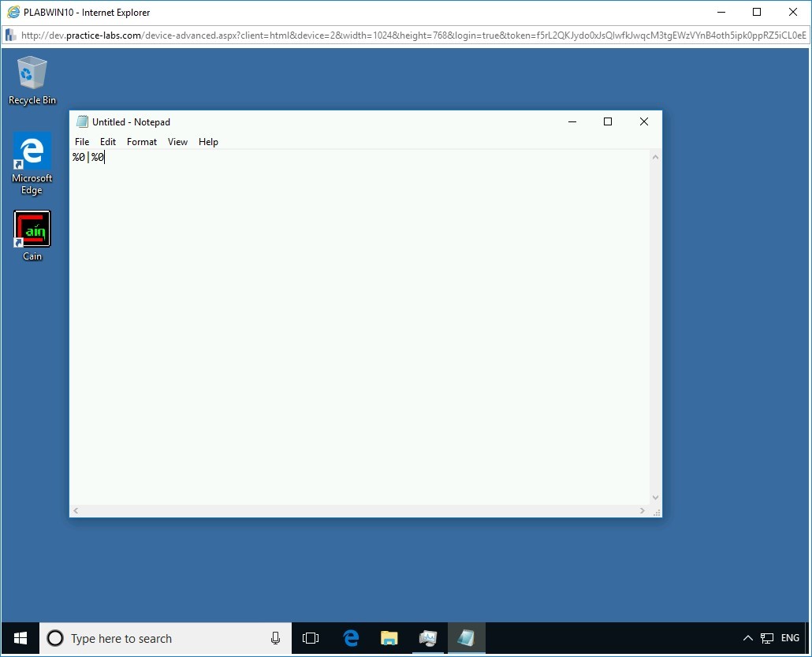Open the Format menu in Notepad
The width and height of the screenshot is (812, 657).
coord(142,142)
